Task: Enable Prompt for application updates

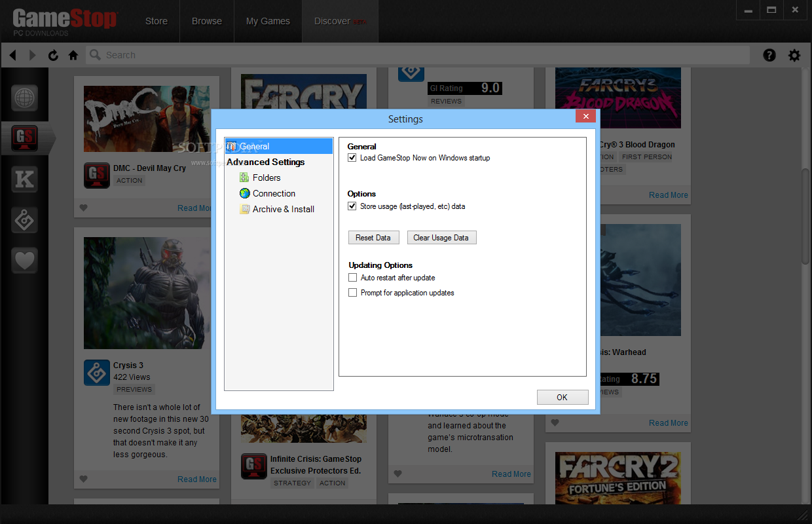Action: [352, 293]
